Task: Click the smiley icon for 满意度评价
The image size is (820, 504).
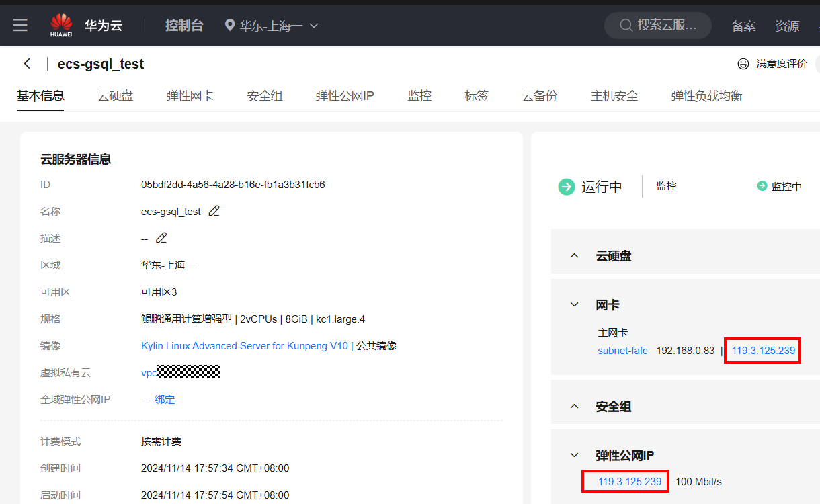Action: coord(743,64)
